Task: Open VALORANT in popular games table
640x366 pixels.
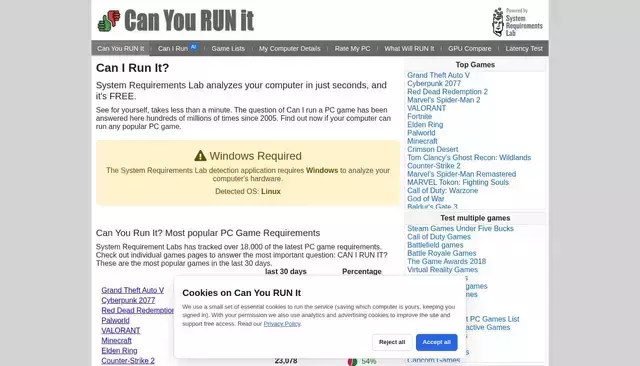Action: pos(120,331)
